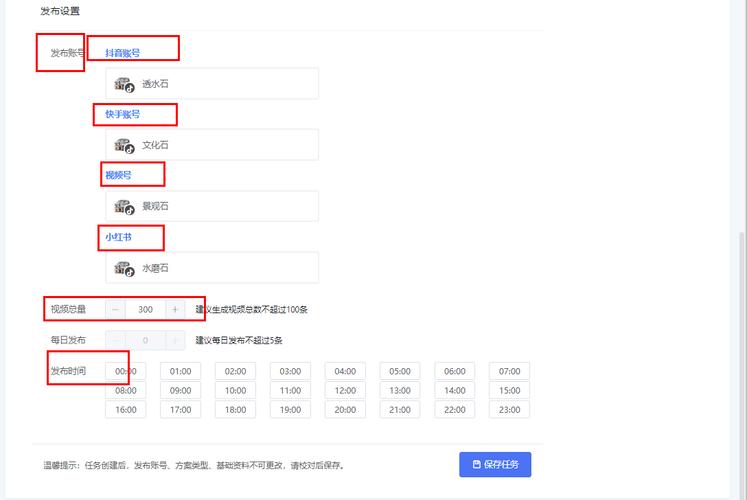Select the 景观石 account card
Image resolution: width=747 pixels, height=500 pixels.
click(212, 206)
